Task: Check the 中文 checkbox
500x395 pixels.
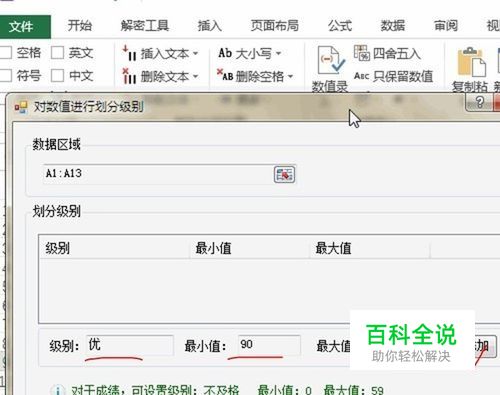Action: coord(57,76)
